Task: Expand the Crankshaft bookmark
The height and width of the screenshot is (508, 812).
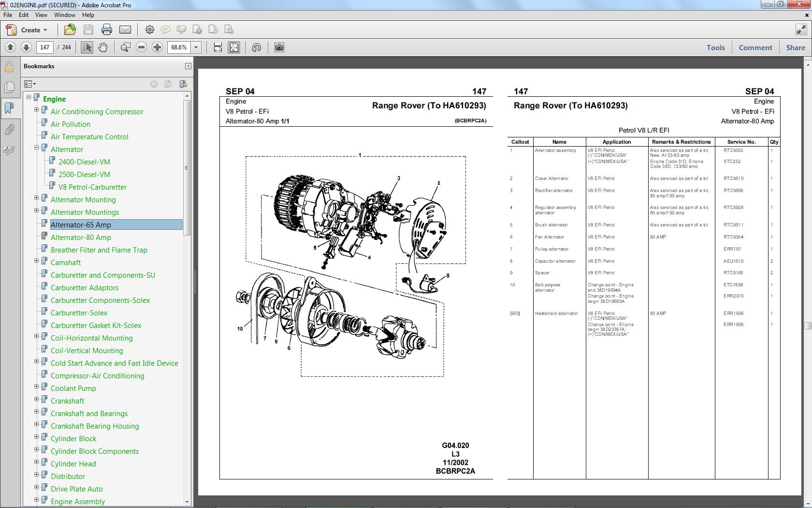Action: [x=36, y=399]
